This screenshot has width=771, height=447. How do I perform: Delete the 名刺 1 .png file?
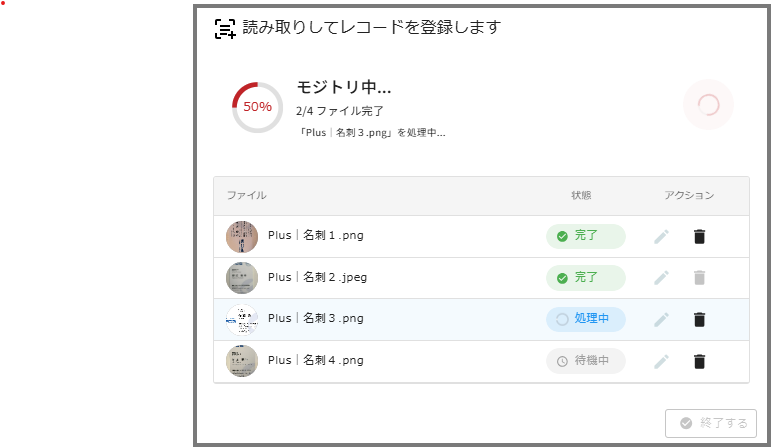click(x=700, y=237)
